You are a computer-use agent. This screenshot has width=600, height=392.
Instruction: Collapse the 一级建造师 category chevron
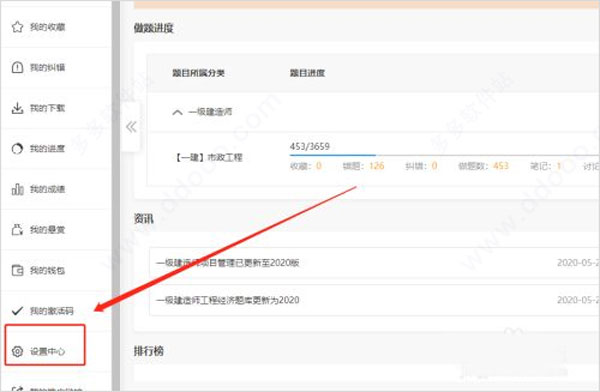point(177,113)
